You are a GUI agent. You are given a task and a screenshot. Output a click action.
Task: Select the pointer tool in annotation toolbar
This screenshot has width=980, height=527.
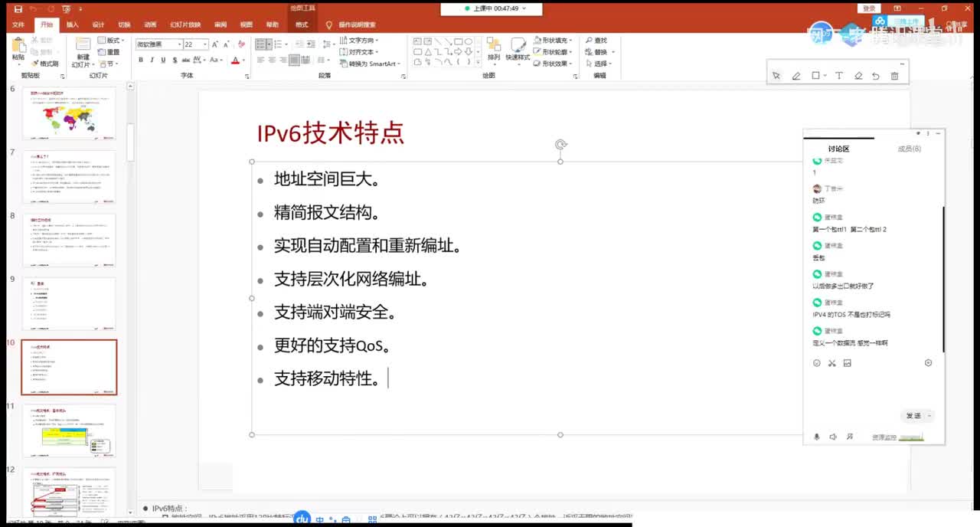coord(776,76)
